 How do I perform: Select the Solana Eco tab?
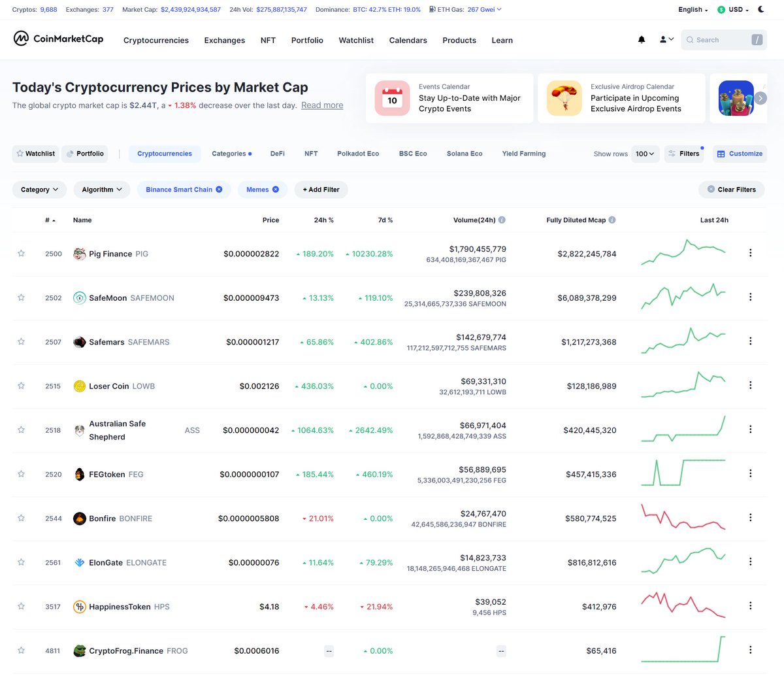[465, 154]
